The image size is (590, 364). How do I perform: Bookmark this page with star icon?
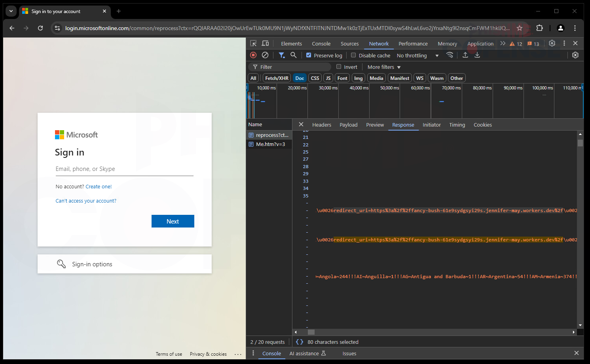520,28
